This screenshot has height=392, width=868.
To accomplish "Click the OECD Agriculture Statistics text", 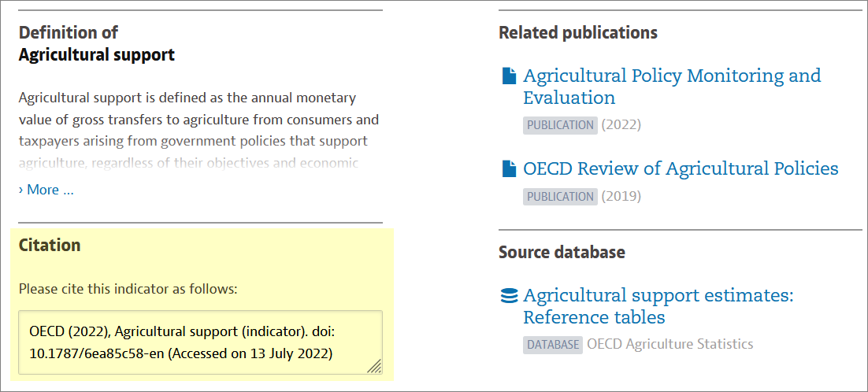I will 670,345.
